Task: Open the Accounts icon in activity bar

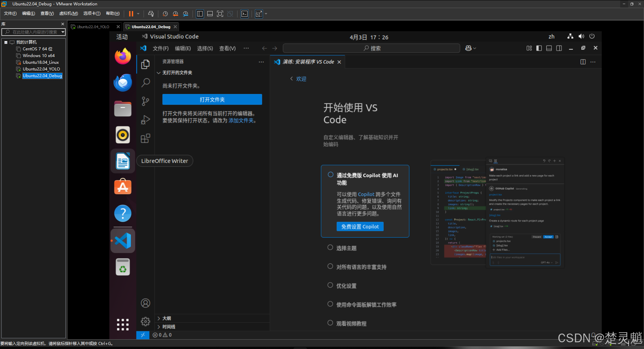Action: click(145, 303)
